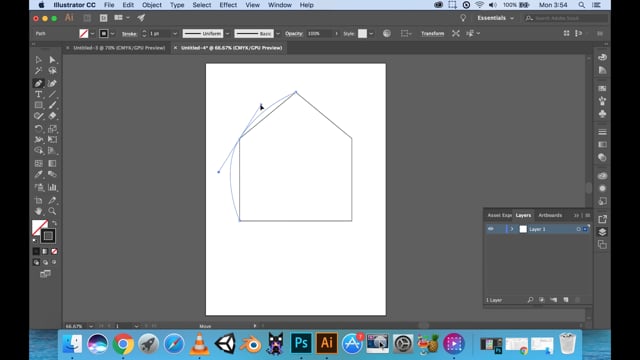Click the Stroke label link
This screenshot has width=640, height=360.
[x=129, y=34]
